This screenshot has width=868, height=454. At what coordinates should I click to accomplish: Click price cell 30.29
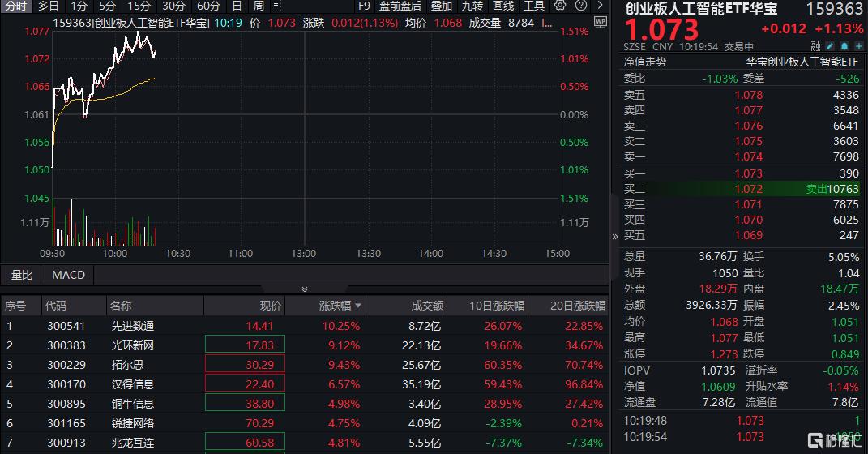(245, 364)
